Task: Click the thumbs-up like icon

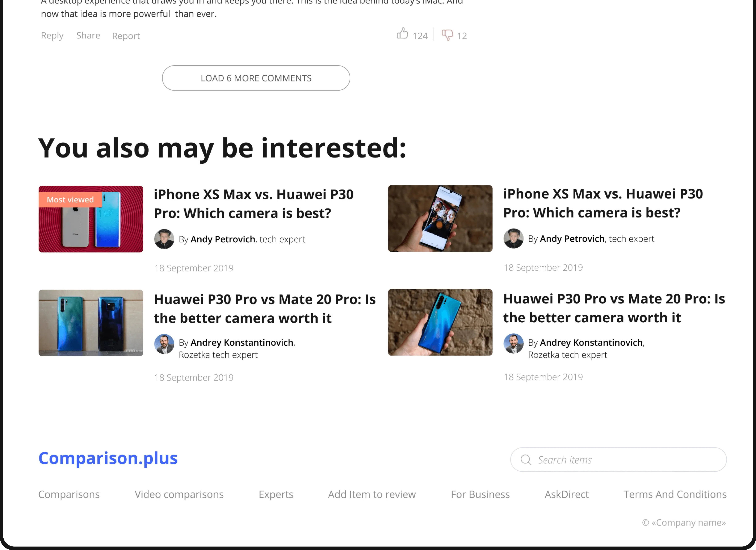Action: point(402,34)
